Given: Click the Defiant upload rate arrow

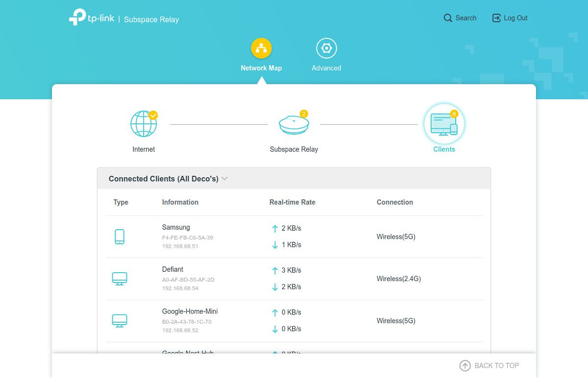Looking at the screenshot, I should pos(275,270).
